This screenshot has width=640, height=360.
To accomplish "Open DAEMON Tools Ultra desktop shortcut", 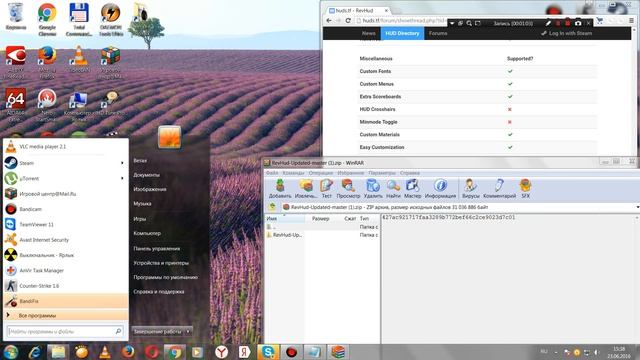I will (111, 19).
